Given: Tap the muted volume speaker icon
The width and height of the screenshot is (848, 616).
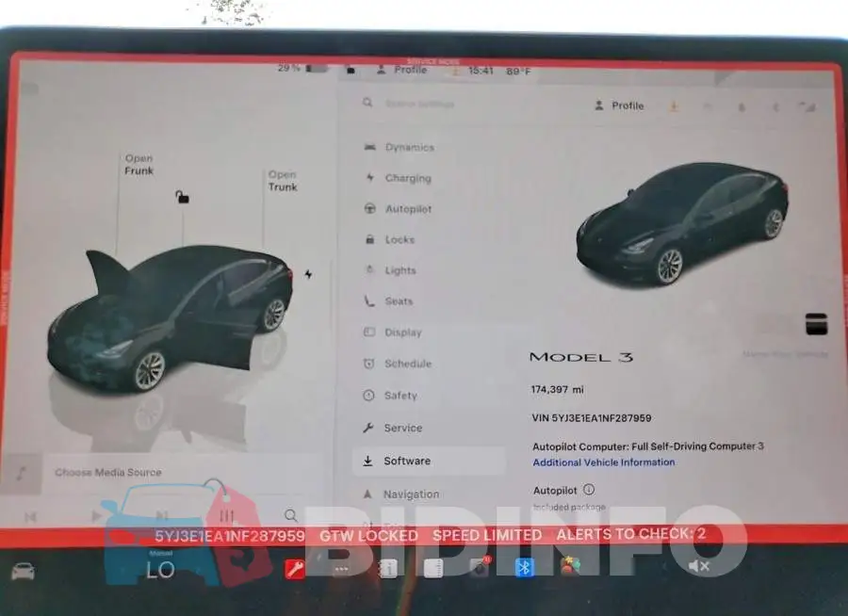Looking at the screenshot, I should coord(699,566).
